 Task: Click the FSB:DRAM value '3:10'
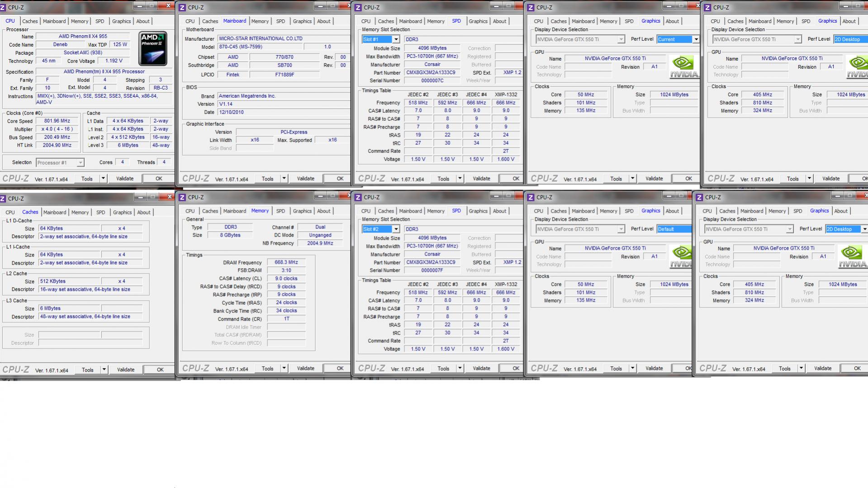click(286, 270)
